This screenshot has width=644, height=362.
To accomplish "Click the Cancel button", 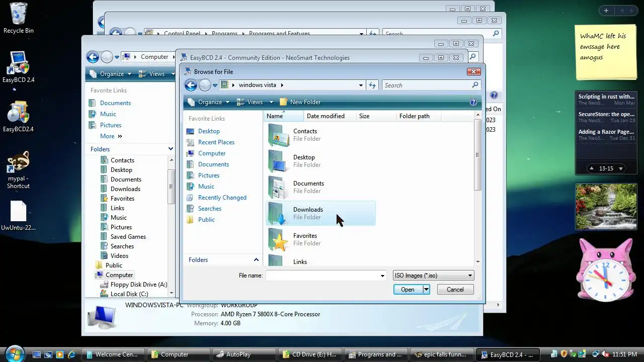I will [455, 290].
